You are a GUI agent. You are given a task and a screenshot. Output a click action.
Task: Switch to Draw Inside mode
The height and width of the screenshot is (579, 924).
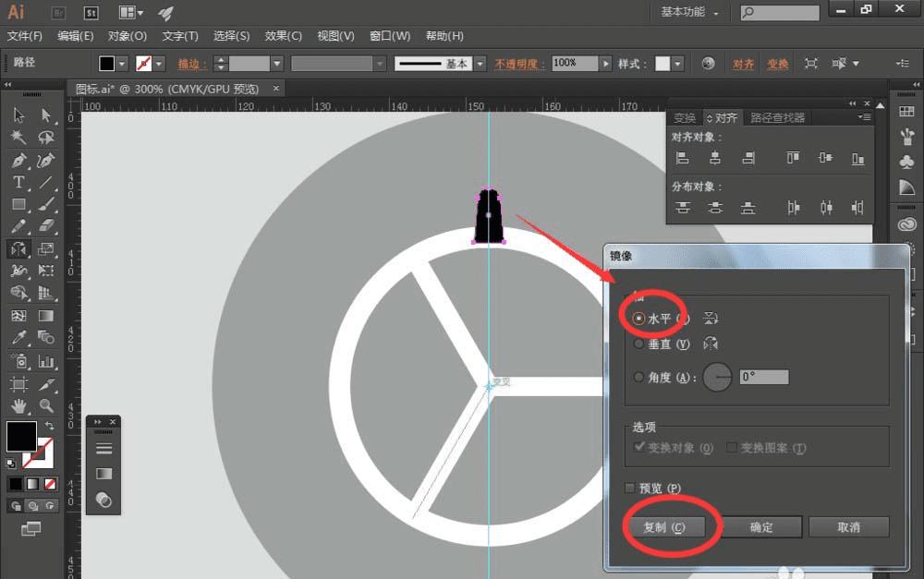[50, 506]
